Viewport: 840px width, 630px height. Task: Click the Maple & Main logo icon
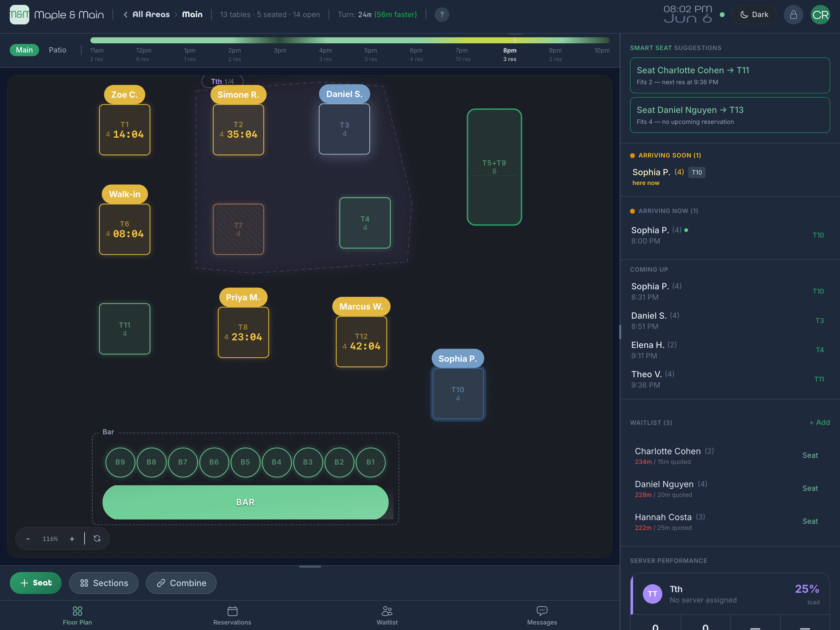(19, 14)
